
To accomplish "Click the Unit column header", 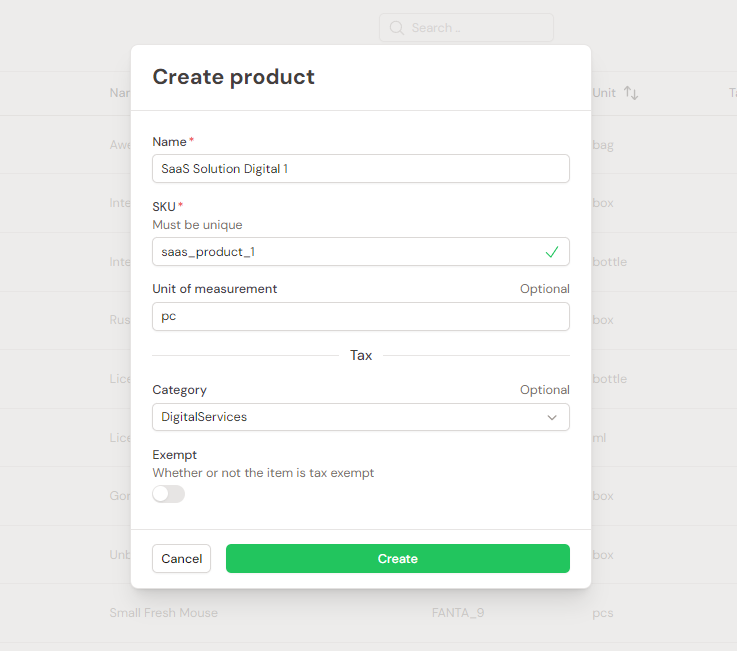I will coord(604,93).
